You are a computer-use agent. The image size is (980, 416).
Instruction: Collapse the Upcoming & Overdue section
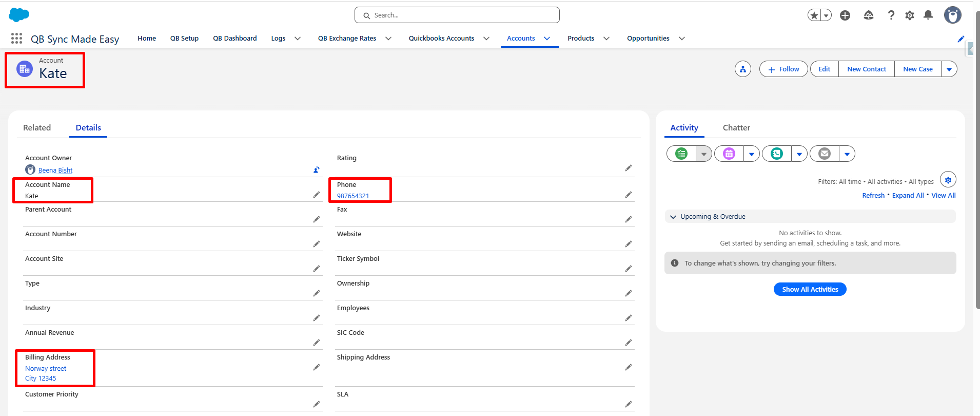tap(673, 217)
